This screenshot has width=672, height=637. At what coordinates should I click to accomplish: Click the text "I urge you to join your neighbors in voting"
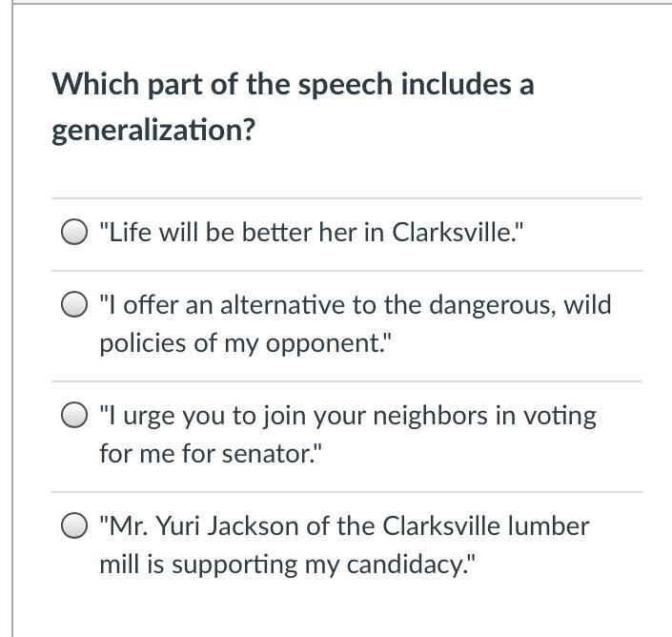click(348, 416)
